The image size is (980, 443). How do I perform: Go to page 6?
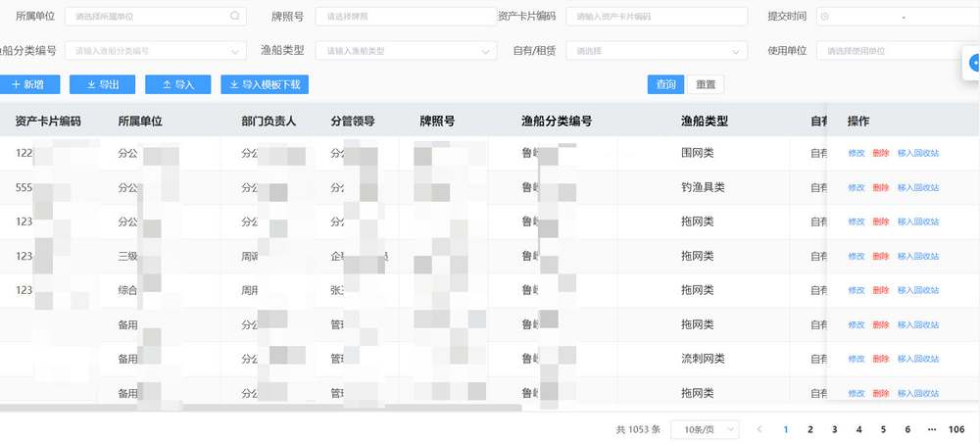point(907,429)
